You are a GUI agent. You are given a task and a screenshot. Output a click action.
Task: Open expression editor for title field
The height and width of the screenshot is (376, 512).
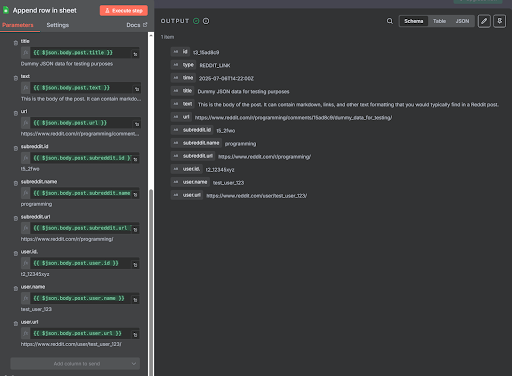[135, 54]
